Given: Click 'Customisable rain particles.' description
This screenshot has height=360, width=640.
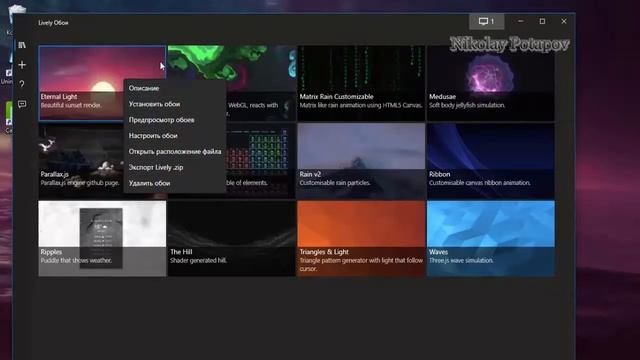Looking at the screenshot, I should pos(335,183).
